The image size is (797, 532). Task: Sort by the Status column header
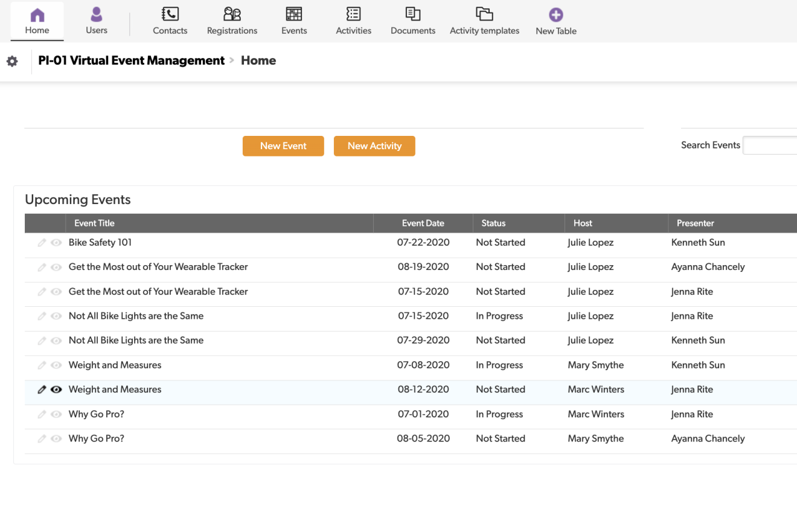[x=493, y=223]
